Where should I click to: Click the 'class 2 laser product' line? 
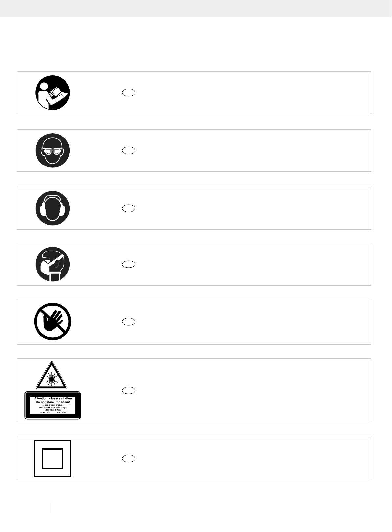coord(53,405)
